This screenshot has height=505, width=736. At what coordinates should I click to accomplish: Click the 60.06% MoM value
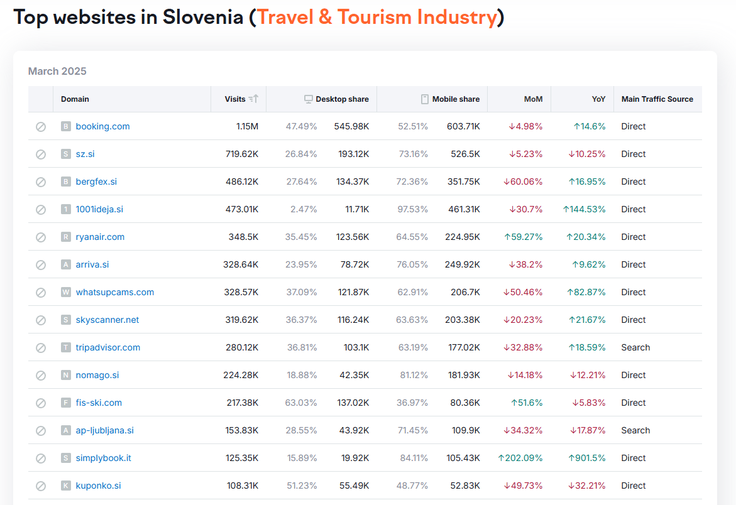tap(523, 182)
